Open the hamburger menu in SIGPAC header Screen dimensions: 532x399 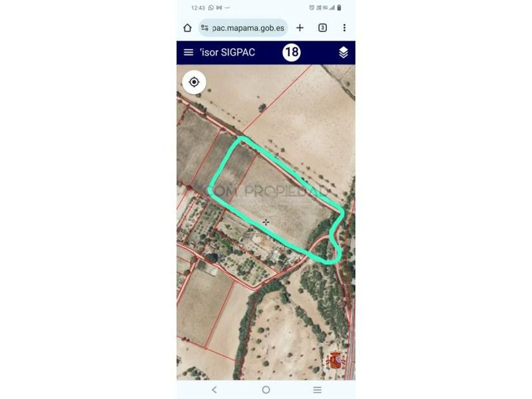coord(188,52)
